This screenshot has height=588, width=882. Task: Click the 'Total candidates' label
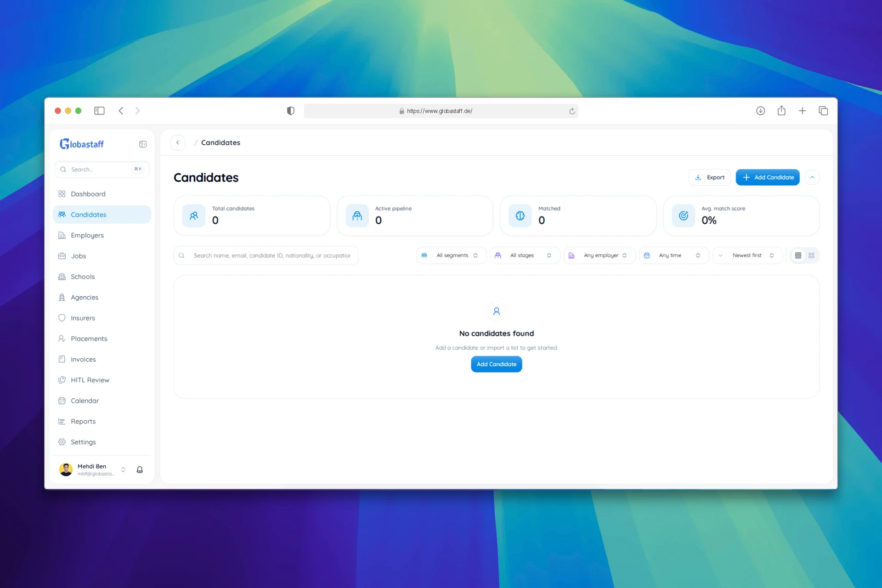[233, 209]
